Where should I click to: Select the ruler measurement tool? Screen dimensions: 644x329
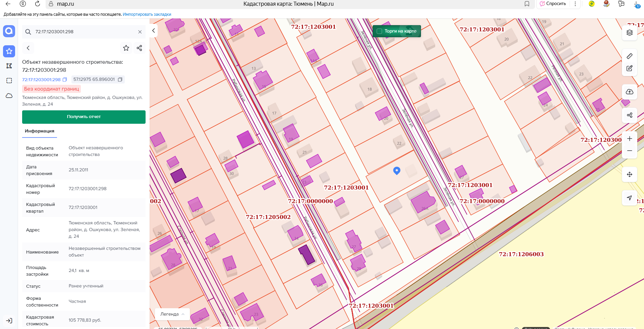coord(629,56)
